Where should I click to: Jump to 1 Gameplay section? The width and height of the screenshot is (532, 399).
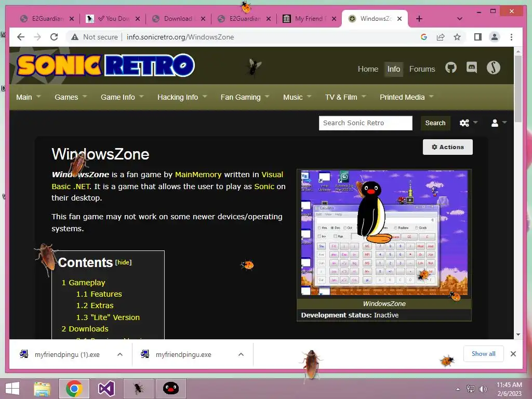coord(84,282)
